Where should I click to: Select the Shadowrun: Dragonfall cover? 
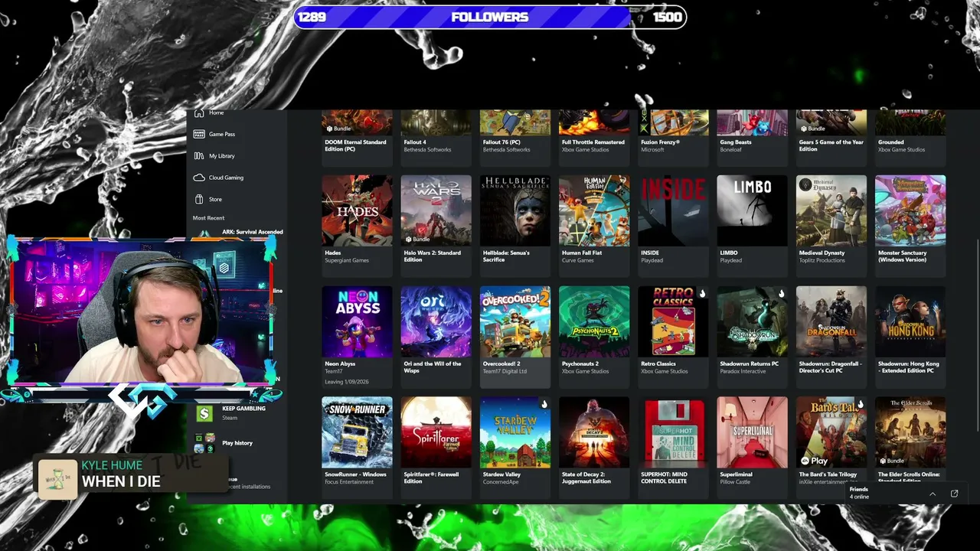(x=831, y=321)
